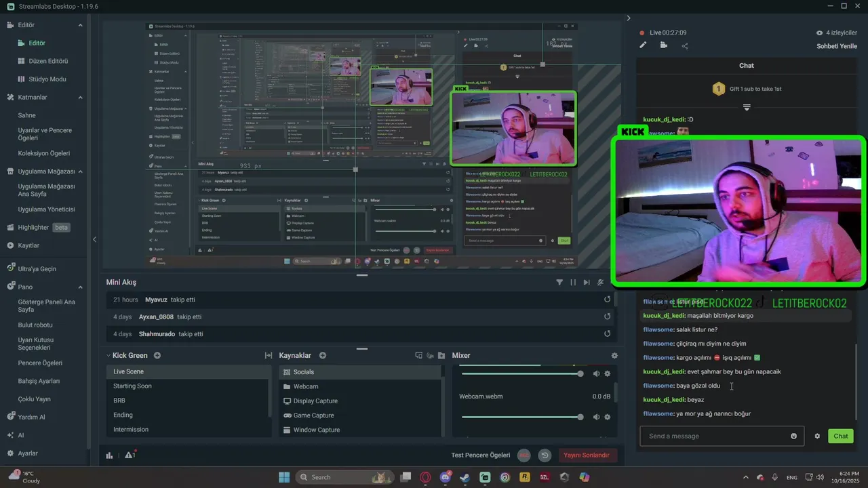Click Sohbeti Yenile to refresh chat
Image resolution: width=868 pixels, height=488 pixels.
837,46
